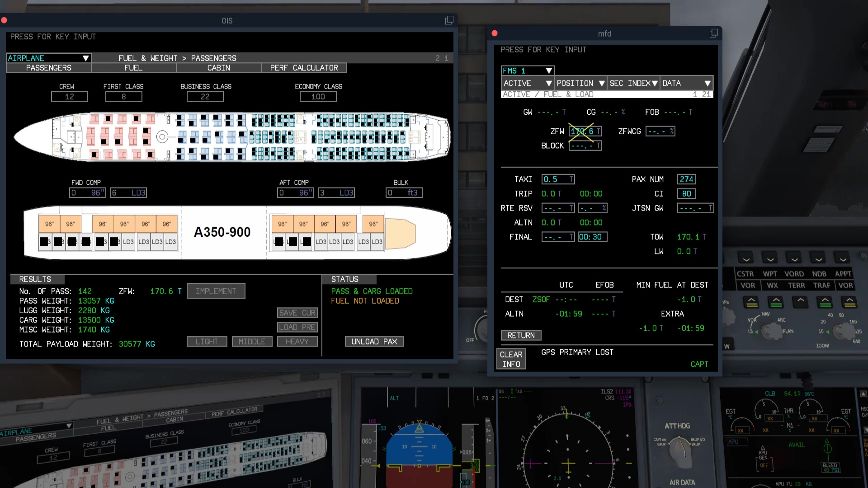Viewport: 868px width, 488px height.
Task: Switch to the CABIN tab
Action: point(218,68)
